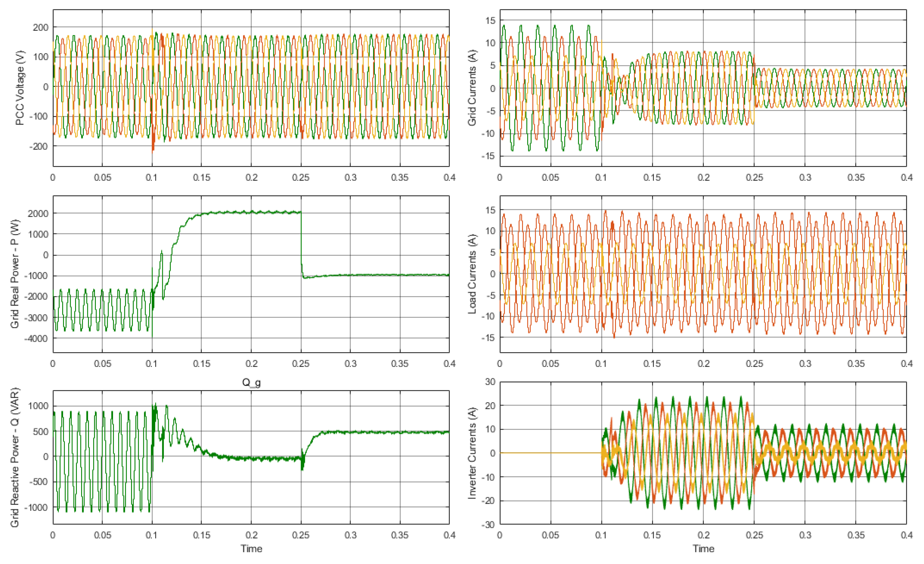924x564 pixels.
Task: Click the steady 500 VAR segment of Q_g curve
Action: click(x=375, y=432)
